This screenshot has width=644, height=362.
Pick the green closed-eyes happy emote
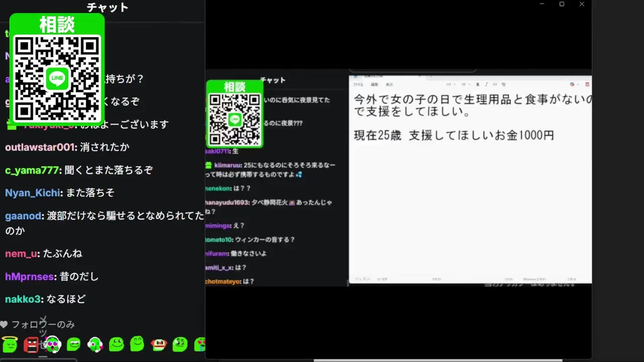tap(137, 344)
